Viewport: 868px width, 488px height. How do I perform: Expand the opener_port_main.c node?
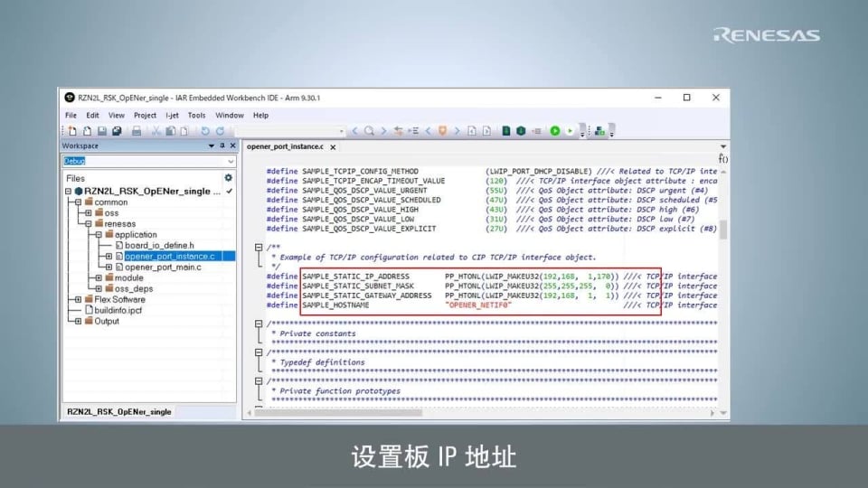click(x=108, y=267)
